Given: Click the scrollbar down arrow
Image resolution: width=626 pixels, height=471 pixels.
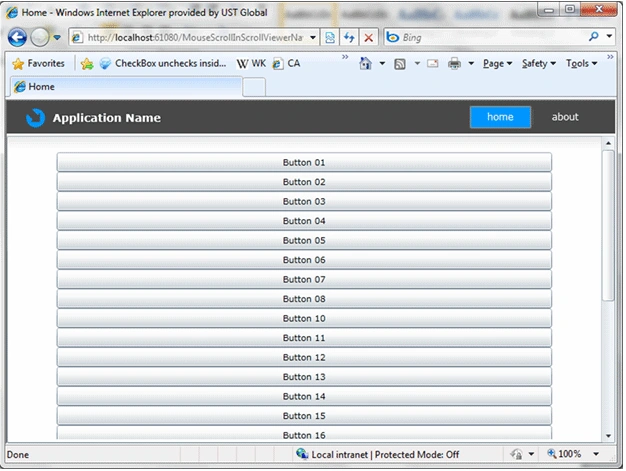Looking at the screenshot, I should [x=608, y=435].
